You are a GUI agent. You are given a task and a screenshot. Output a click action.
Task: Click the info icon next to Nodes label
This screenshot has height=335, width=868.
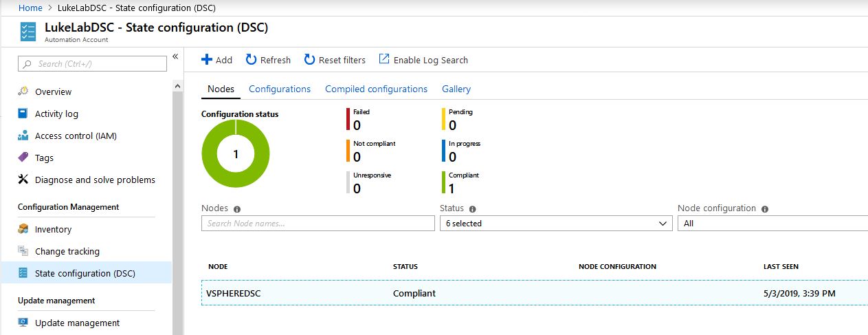pos(237,209)
